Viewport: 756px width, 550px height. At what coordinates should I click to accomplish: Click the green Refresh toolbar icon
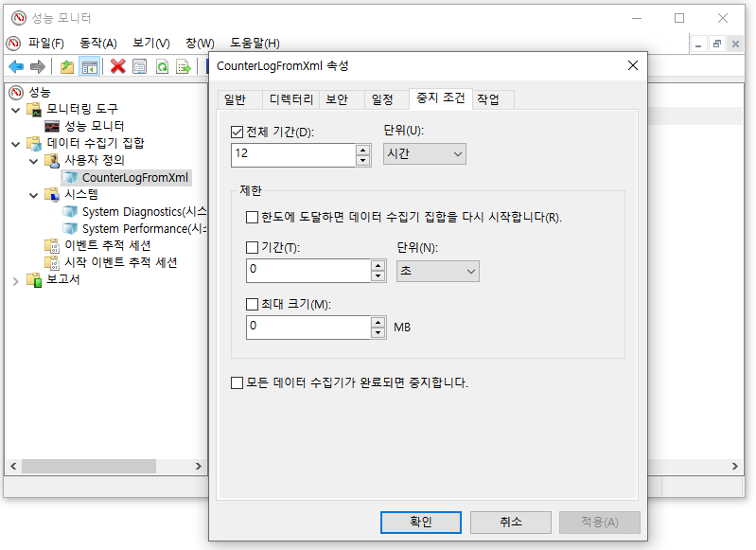coord(162,66)
